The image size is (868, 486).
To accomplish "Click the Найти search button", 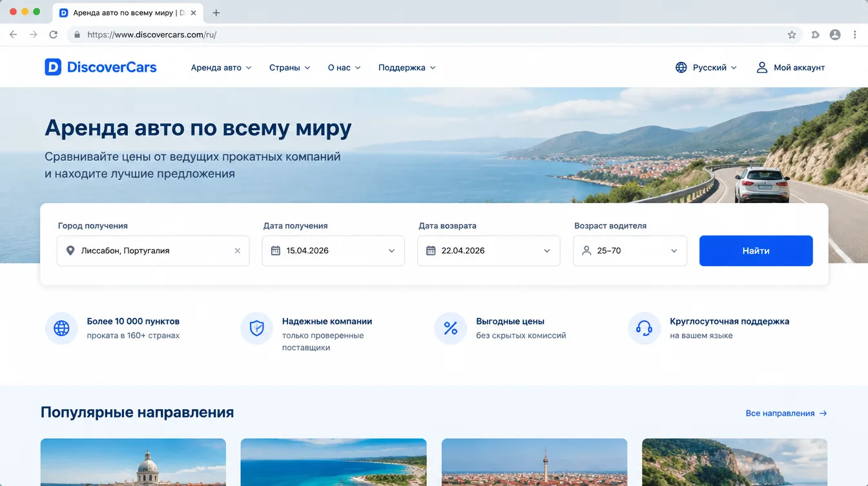I will pyautogui.click(x=756, y=251).
